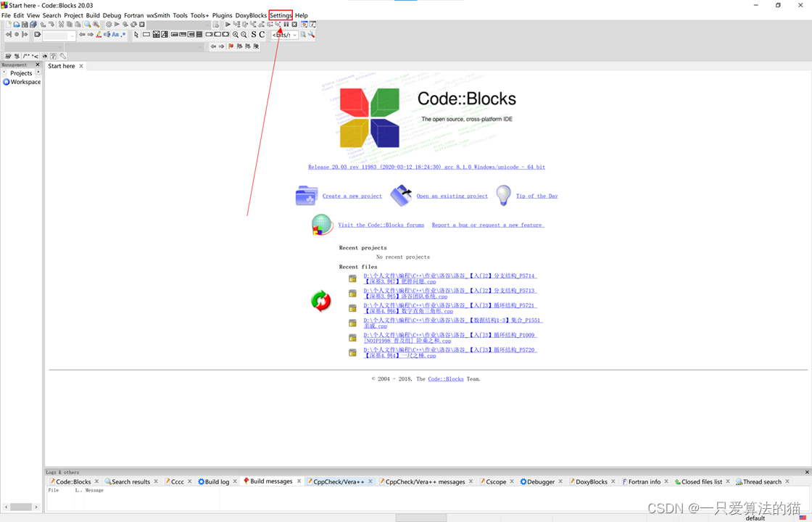Image resolution: width=812 pixels, height=522 pixels.
Task: Select the Projects tab in Management
Action: tap(21, 73)
